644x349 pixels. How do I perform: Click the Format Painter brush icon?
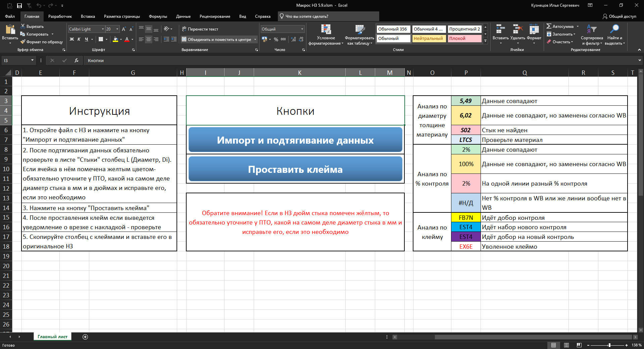coord(23,42)
